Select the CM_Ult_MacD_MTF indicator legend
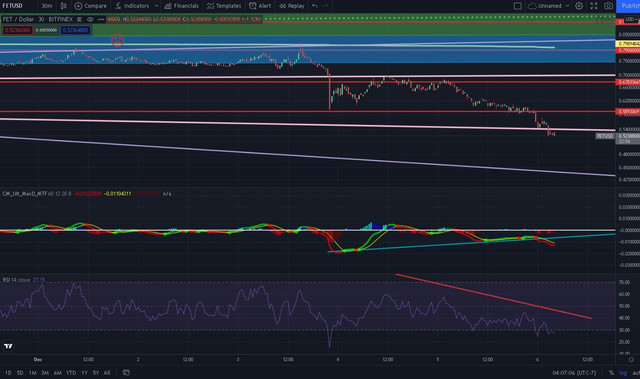Viewport: 640px width, 379px height. tap(25, 193)
